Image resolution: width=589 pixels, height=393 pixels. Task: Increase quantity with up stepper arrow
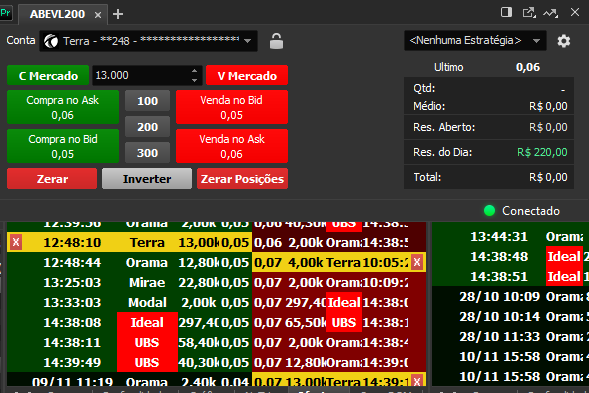[194, 71]
